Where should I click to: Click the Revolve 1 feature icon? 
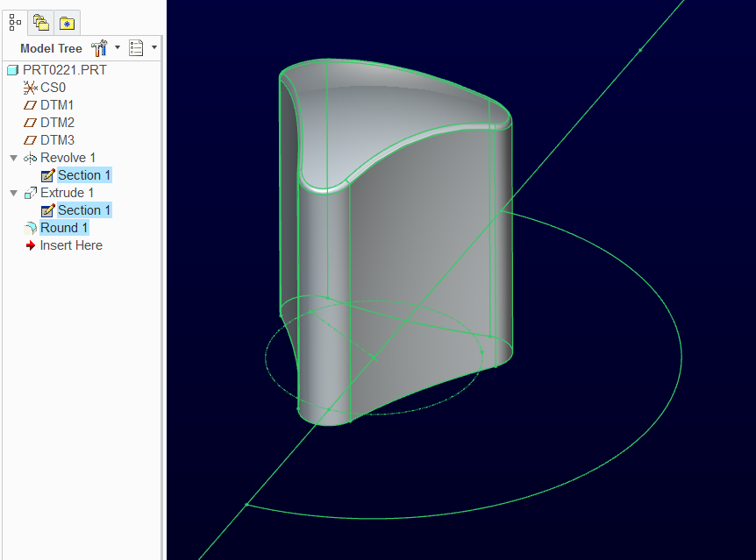coord(31,158)
